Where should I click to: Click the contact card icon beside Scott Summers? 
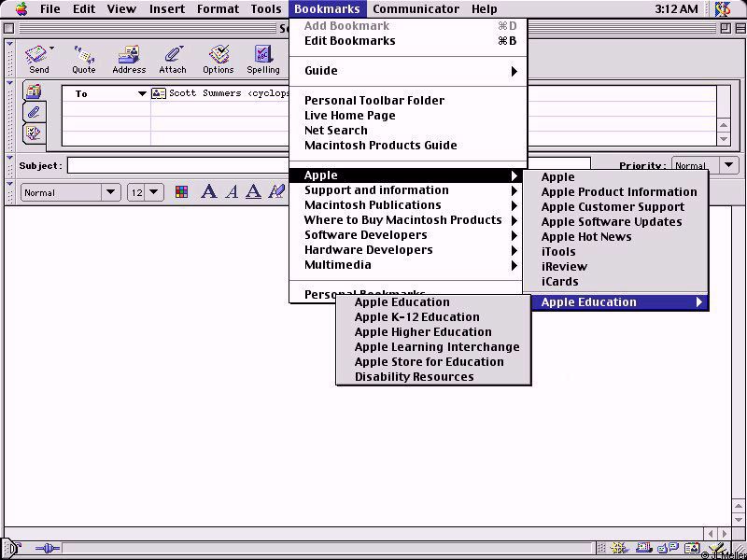[158, 93]
